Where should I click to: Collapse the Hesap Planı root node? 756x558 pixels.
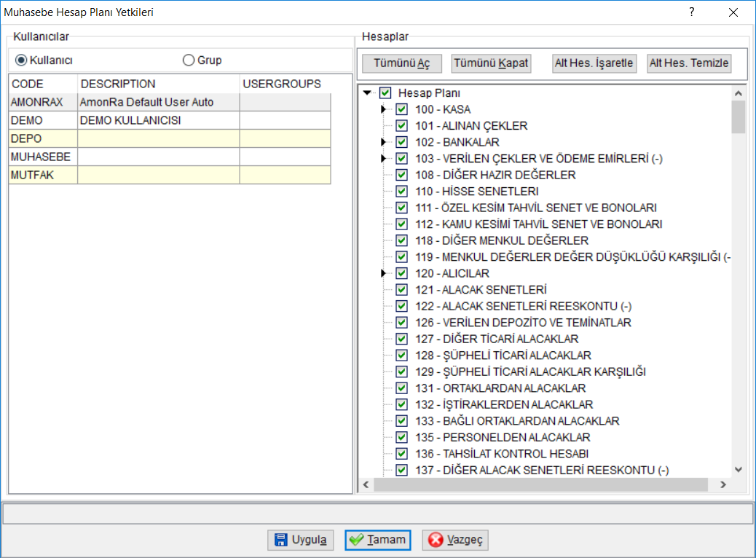coord(367,93)
